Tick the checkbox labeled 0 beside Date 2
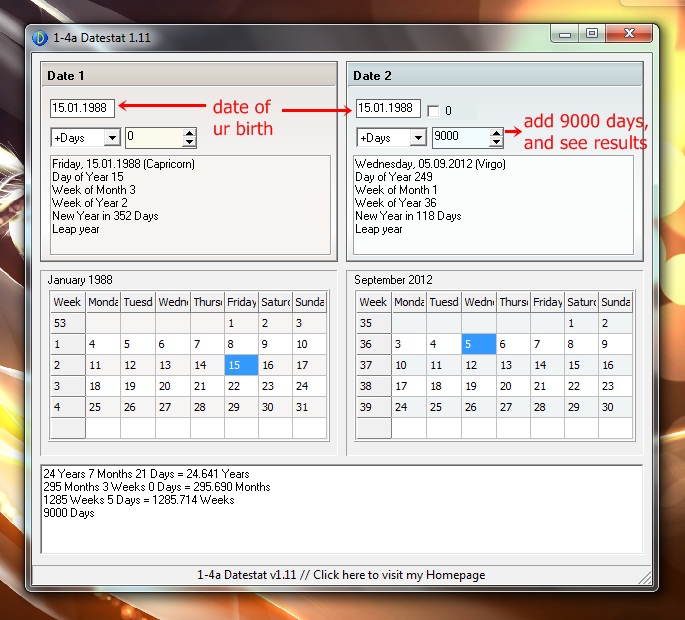 click(433, 111)
